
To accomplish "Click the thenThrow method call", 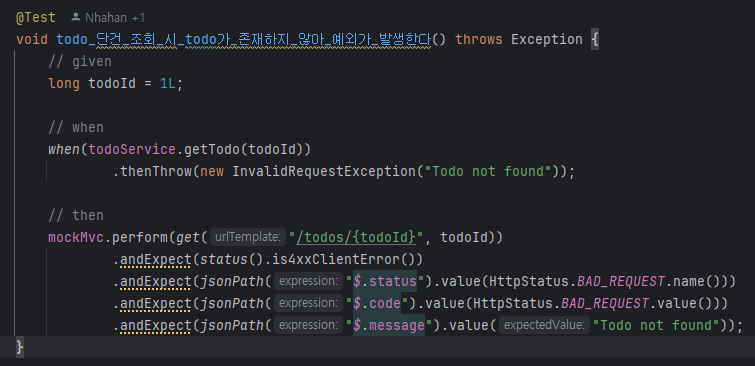I will click(156, 172).
